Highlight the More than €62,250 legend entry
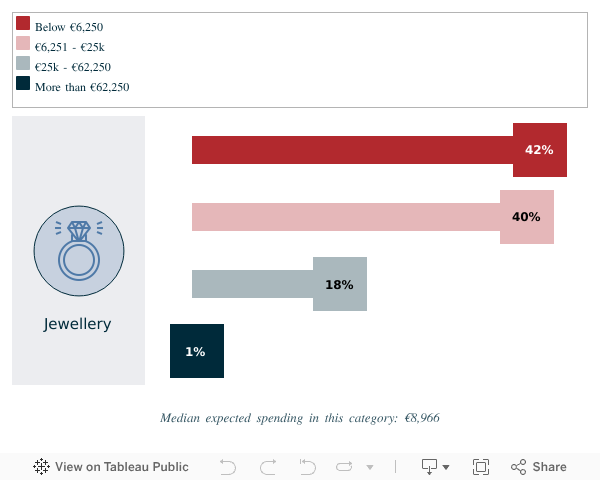The width and height of the screenshot is (600, 480). (x=81, y=87)
